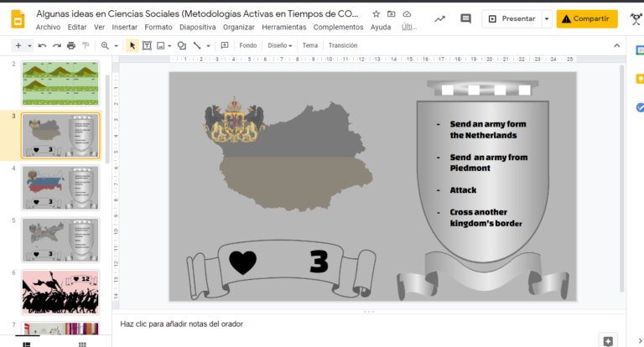Expand the side panel arrow
This screenshot has width=644, height=347.
[x=640, y=340]
